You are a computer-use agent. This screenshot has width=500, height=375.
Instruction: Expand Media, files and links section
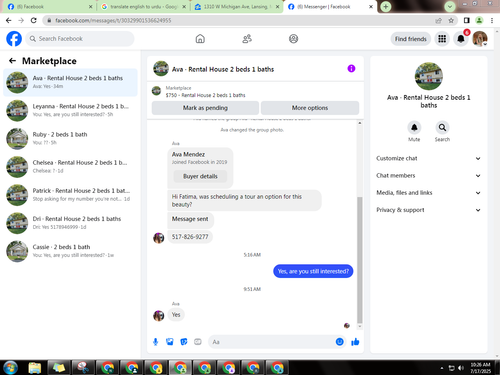click(x=428, y=193)
